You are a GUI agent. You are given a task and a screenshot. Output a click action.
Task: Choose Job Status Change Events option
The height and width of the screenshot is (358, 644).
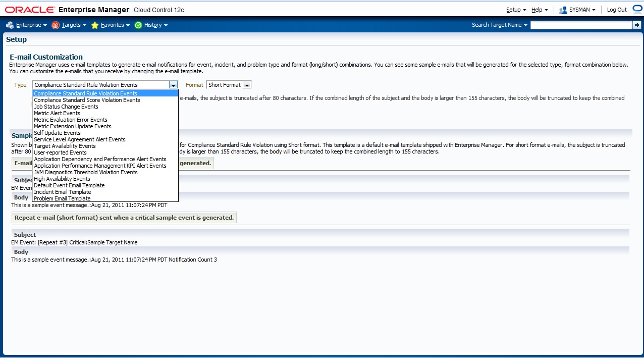pos(105,107)
